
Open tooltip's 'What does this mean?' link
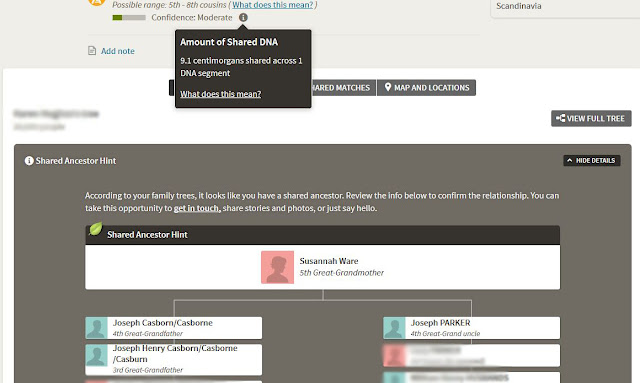pyautogui.click(x=220, y=94)
